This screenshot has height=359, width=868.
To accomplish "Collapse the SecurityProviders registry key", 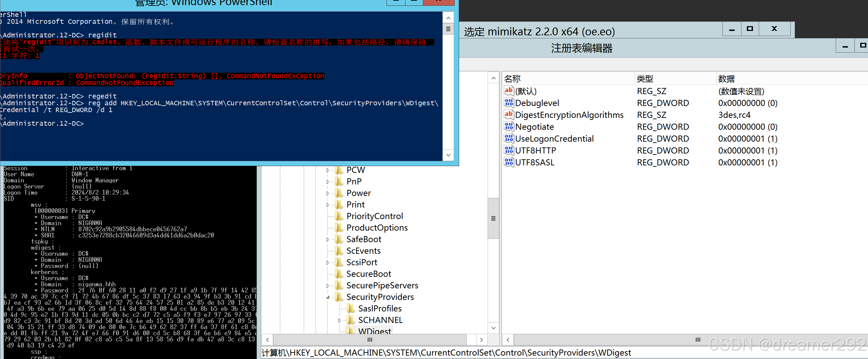I will coord(328,297).
